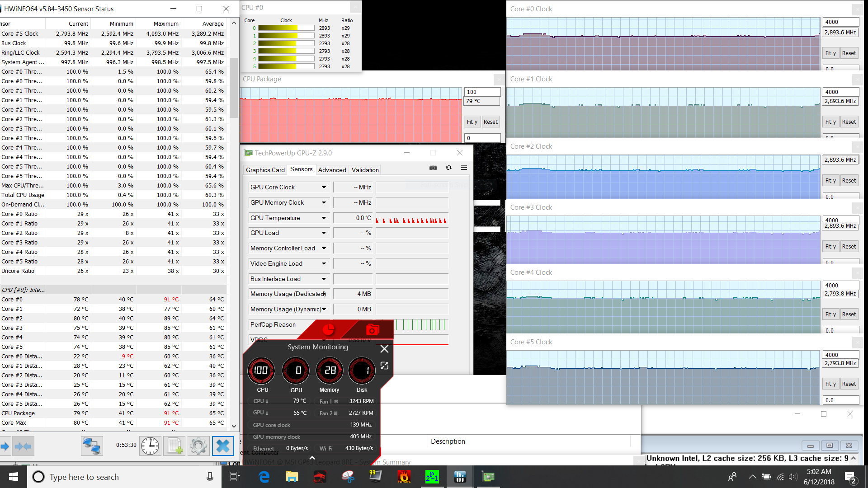Click Fit y on Core #0 Clock graph
This screenshot has width=868, height=488.
830,53
